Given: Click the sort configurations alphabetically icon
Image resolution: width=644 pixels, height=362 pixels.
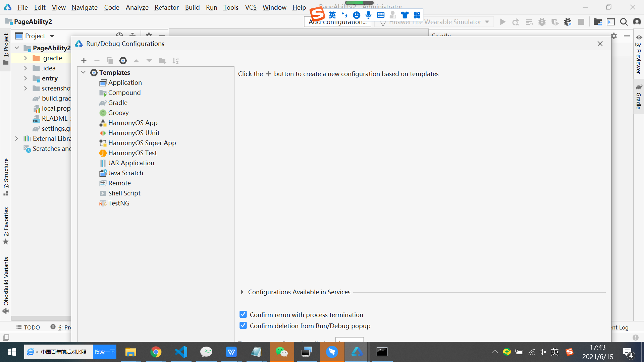Looking at the screenshot, I should tap(175, 61).
